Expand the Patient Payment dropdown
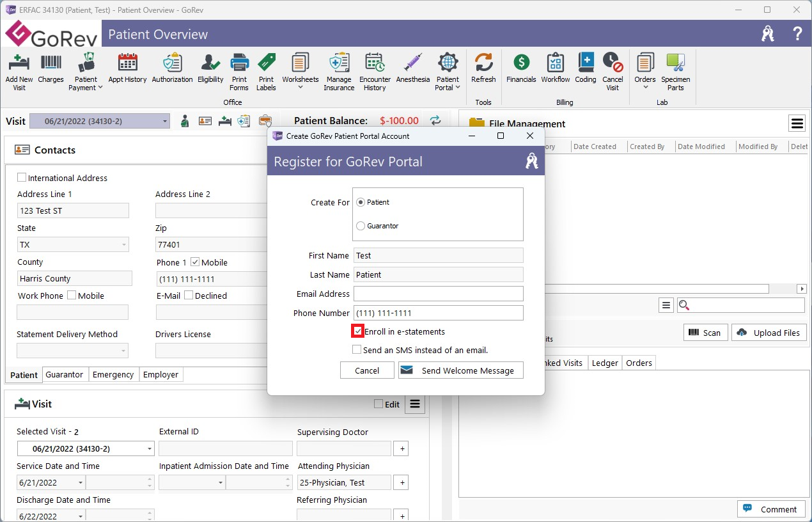Screen dimensions: 812x522 tap(100, 88)
